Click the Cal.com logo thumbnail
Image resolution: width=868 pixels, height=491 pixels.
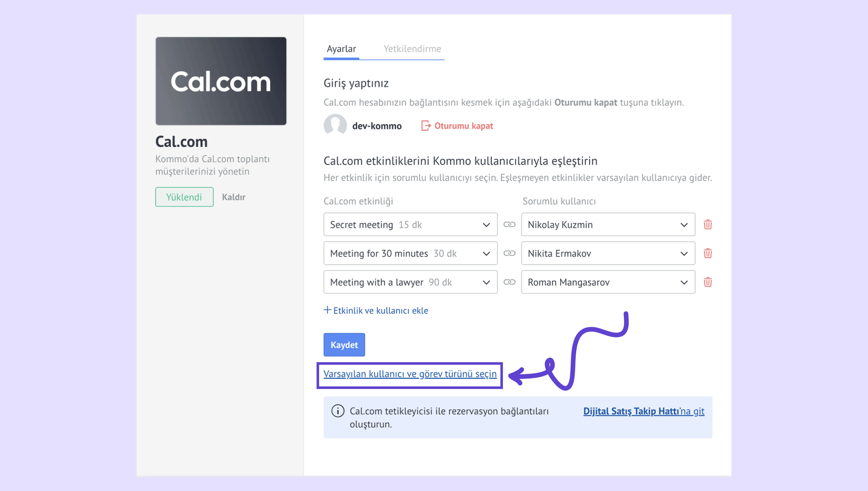pyautogui.click(x=221, y=81)
